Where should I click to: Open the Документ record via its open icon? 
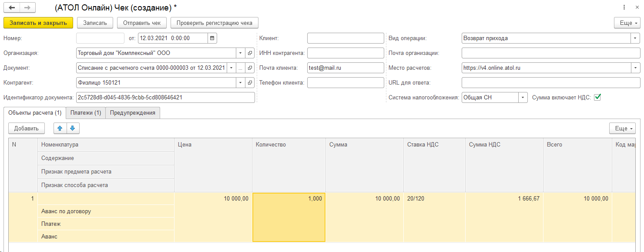pos(250,68)
